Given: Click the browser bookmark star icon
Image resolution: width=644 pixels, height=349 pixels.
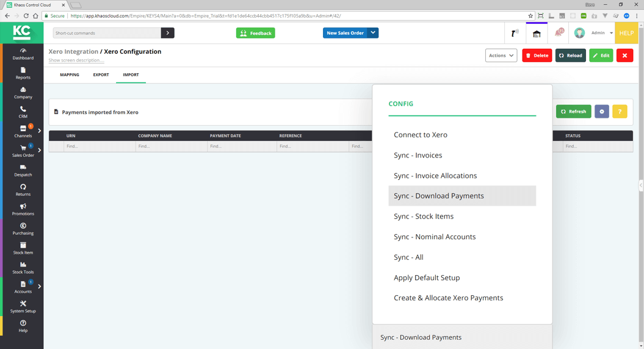Looking at the screenshot, I should click(530, 16).
